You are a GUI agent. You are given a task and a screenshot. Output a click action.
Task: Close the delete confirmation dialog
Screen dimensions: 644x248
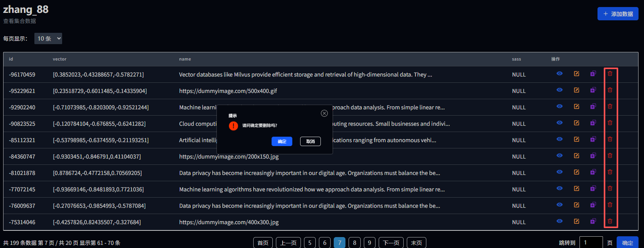(324, 113)
